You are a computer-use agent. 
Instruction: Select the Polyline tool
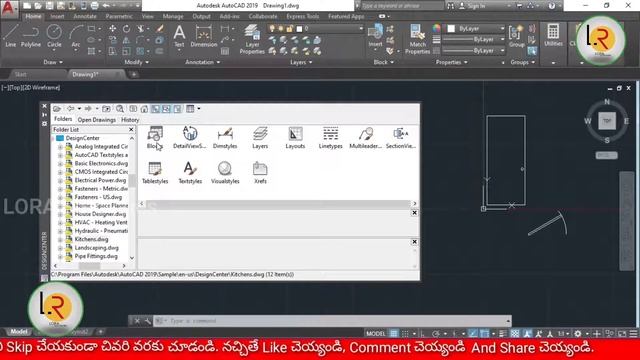pyautogui.click(x=31, y=36)
